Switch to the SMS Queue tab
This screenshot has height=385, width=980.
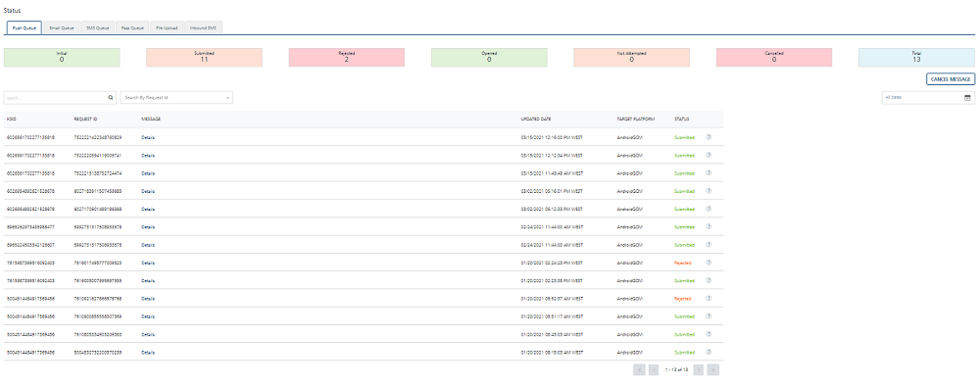(97, 27)
